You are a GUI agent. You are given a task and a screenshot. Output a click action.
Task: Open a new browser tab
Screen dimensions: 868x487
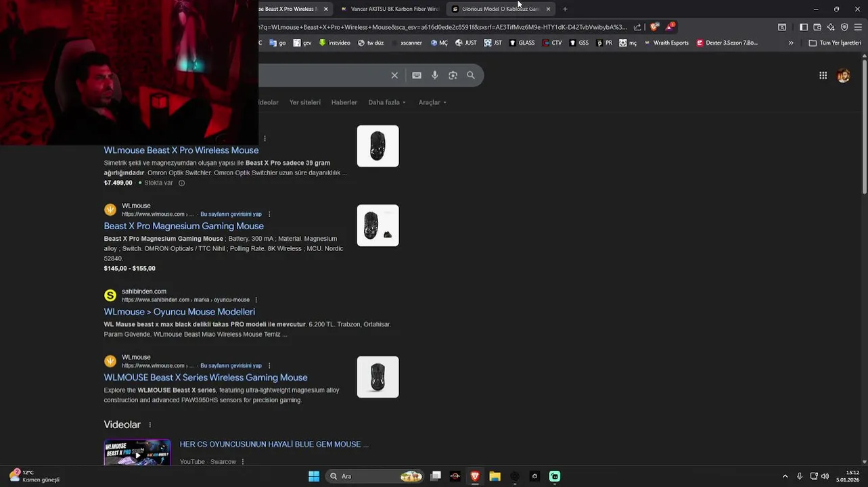[565, 9]
